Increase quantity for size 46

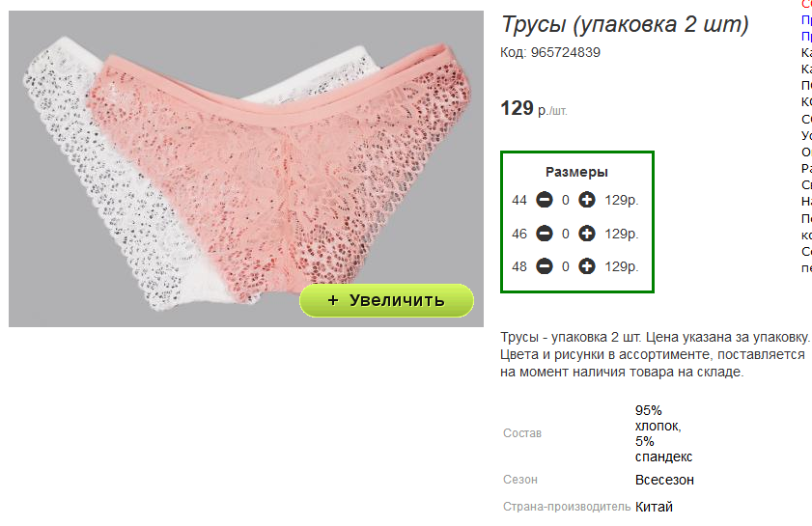(586, 234)
